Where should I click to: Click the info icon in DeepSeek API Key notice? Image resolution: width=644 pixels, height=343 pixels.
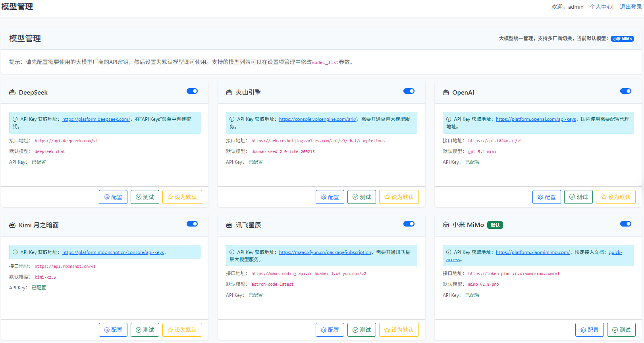tap(15, 119)
